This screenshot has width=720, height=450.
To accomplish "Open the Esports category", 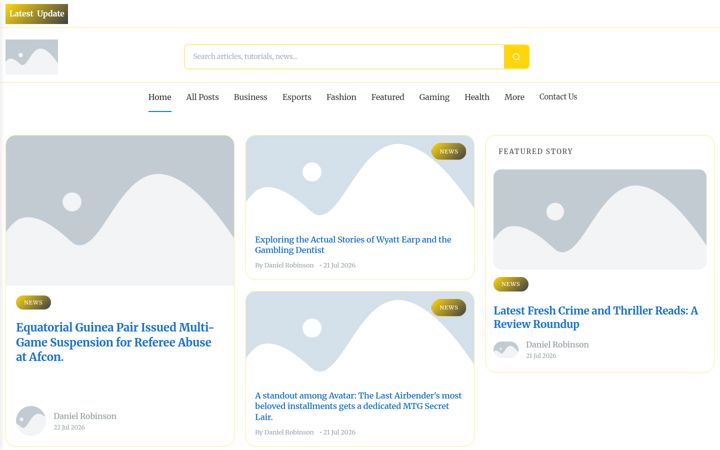I will pyautogui.click(x=297, y=97).
